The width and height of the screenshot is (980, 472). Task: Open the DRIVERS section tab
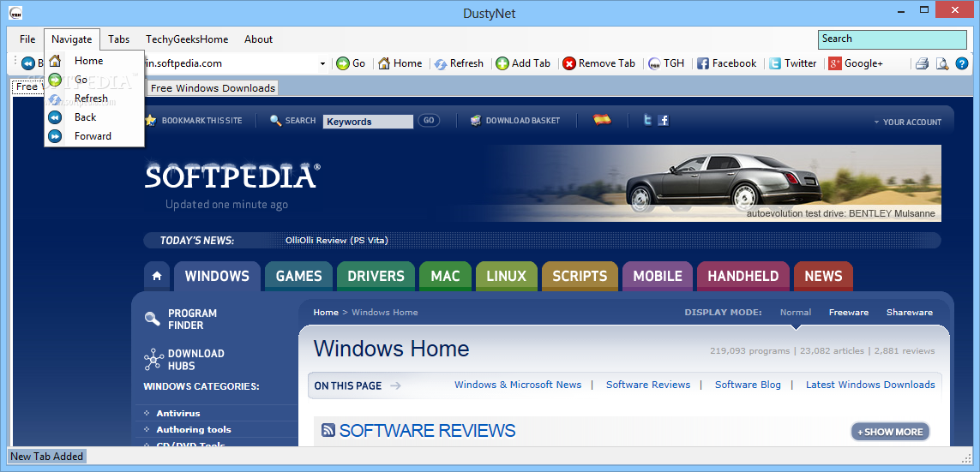click(x=376, y=276)
